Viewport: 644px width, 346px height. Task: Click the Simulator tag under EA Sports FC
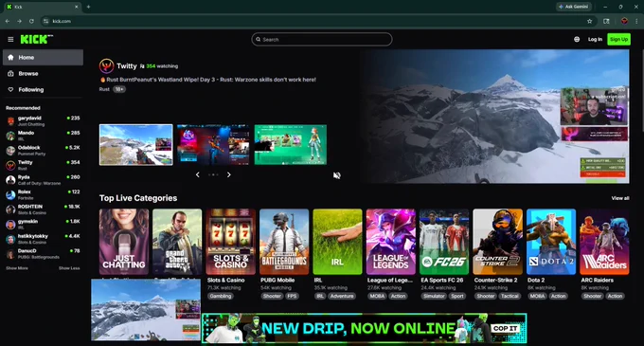tap(434, 296)
